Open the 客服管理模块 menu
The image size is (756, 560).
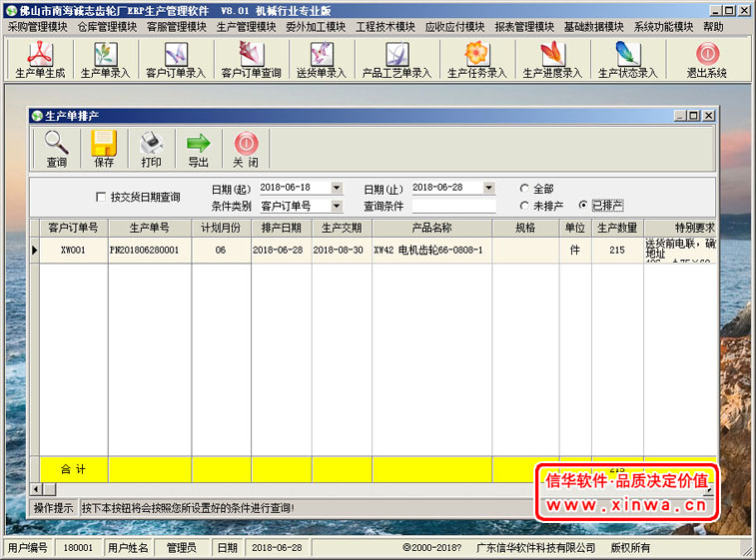(x=177, y=27)
